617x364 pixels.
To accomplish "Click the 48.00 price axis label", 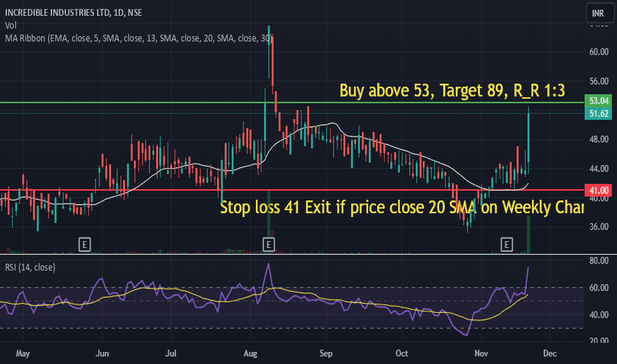I will (599, 139).
